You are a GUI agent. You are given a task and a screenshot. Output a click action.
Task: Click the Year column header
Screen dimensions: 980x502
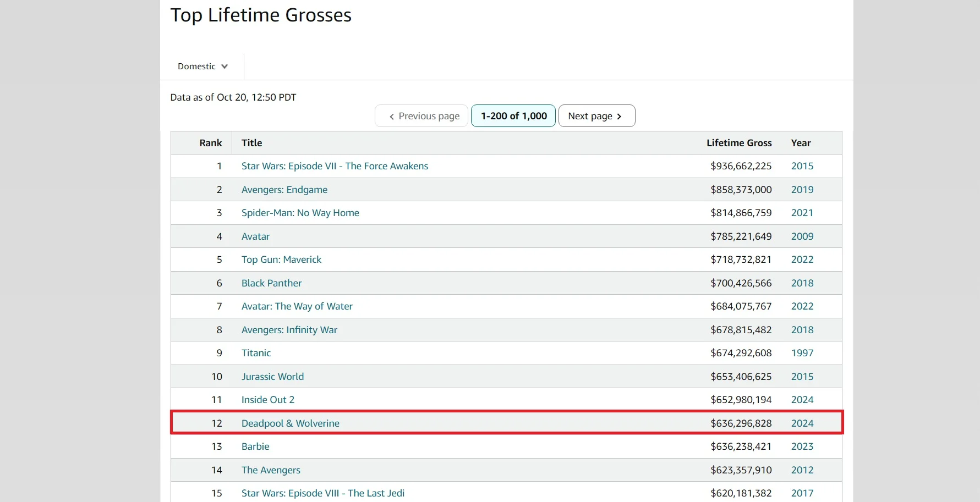[x=801, y=143]
